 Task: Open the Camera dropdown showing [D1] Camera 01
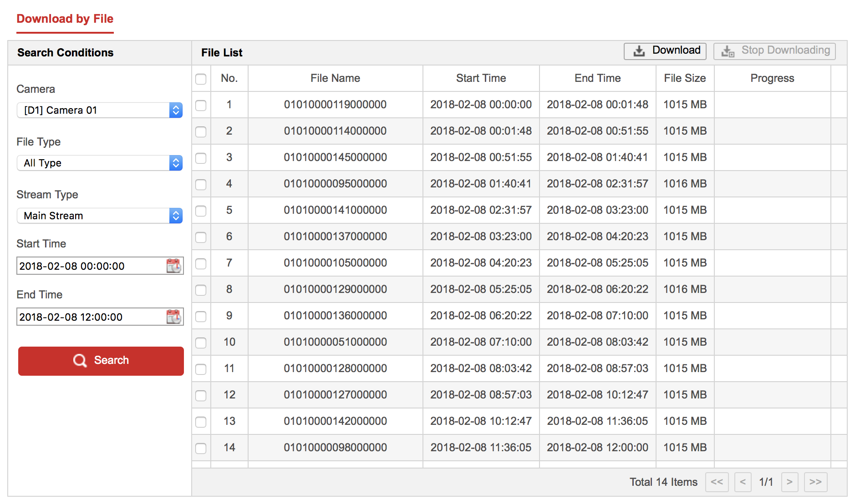(x=99, y=110)
